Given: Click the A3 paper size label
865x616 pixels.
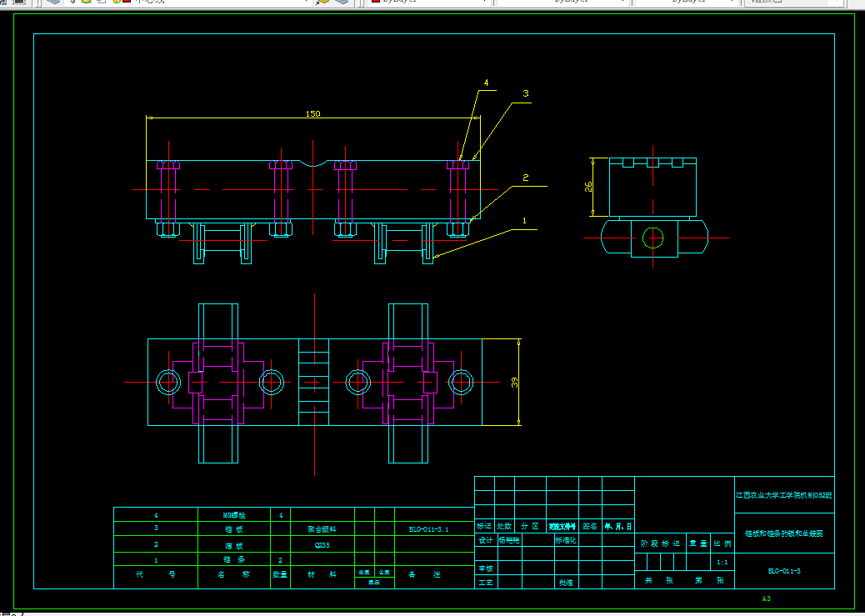Looking at the screenshot, I should click(767, 598).
